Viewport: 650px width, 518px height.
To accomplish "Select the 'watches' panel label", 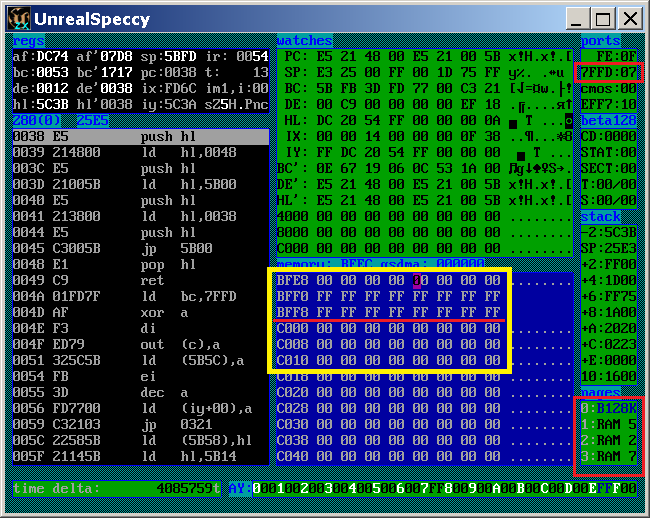I will pyautogui.click(x=305, y=41).
